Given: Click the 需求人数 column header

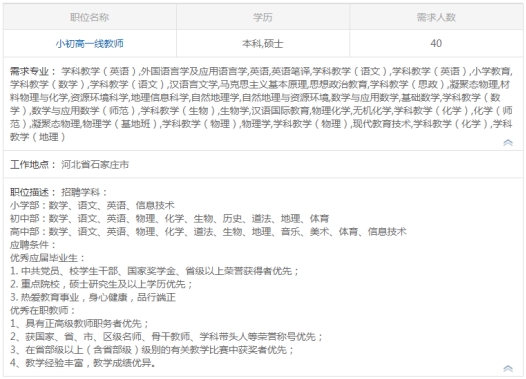Looking at the screenshot, I should click(x=436, y=17).
